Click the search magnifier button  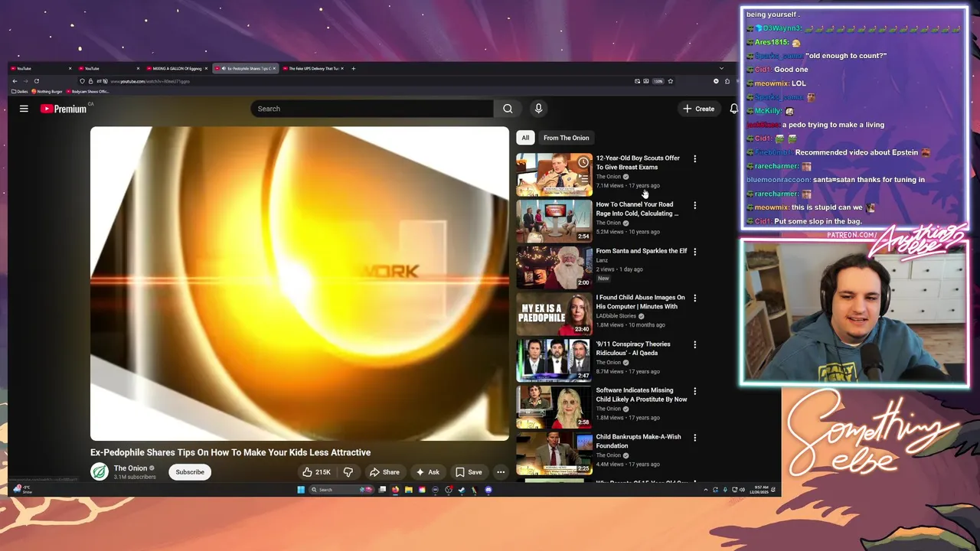pos(508,109)
